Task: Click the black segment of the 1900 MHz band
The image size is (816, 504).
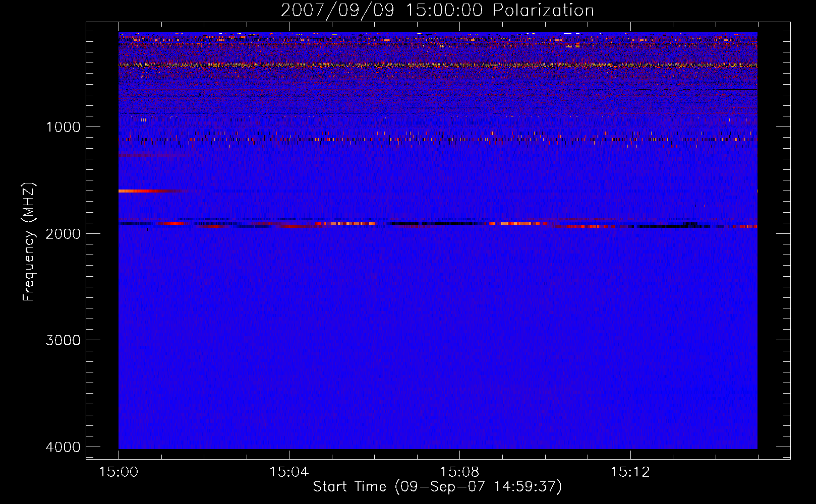Action: [434, 223]
